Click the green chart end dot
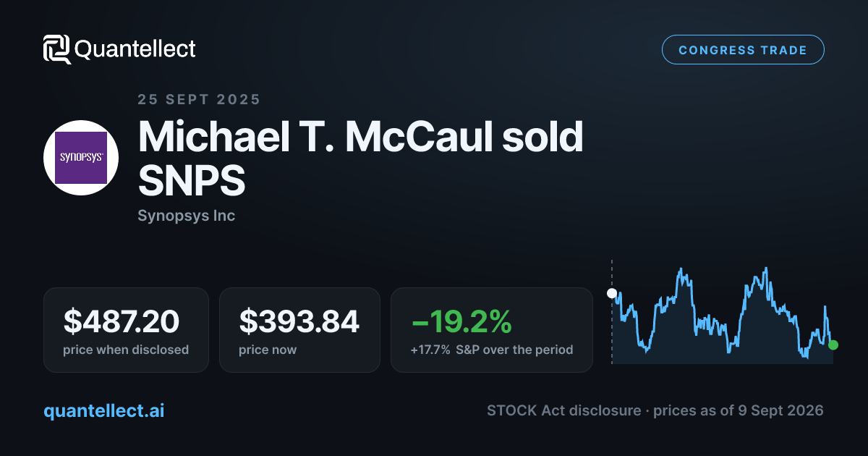This screenshot has height=456, width=868. [x=833, y=345]
